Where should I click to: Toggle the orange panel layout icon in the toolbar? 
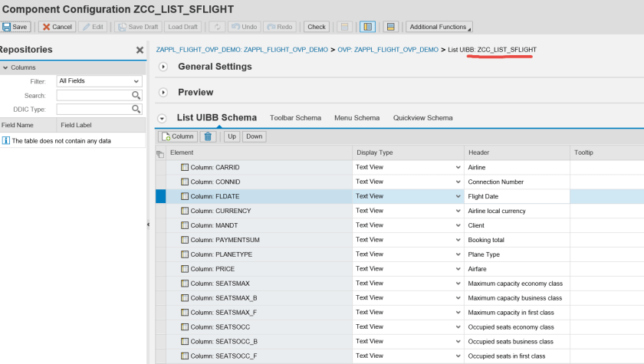391,27
